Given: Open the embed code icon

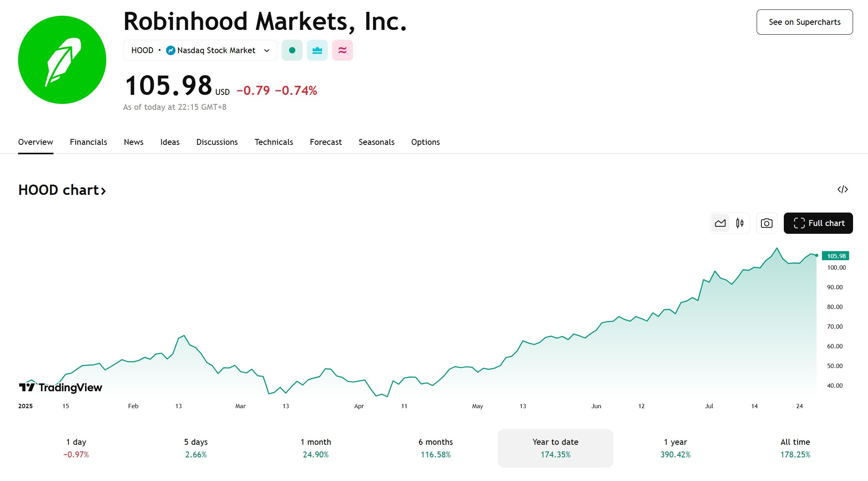Looking at the screenshot, I should pyautogui.click(x=842, y=190).
